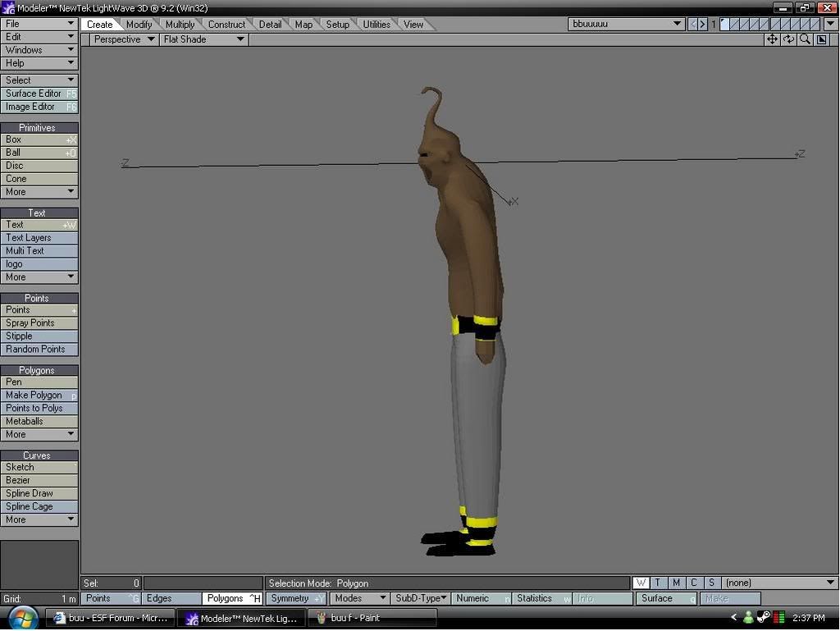The width and height of the screenshot is (840, 631).
Task: Open the Setup tab
Action: 337,25
